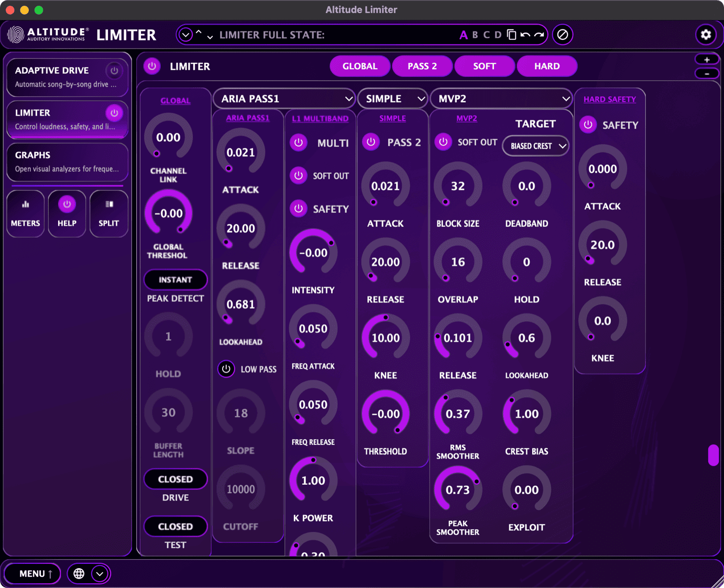This screenshot has height=588, width=724.
Task: Switch to the PASS 2 tab
Action: pos(422,66)
